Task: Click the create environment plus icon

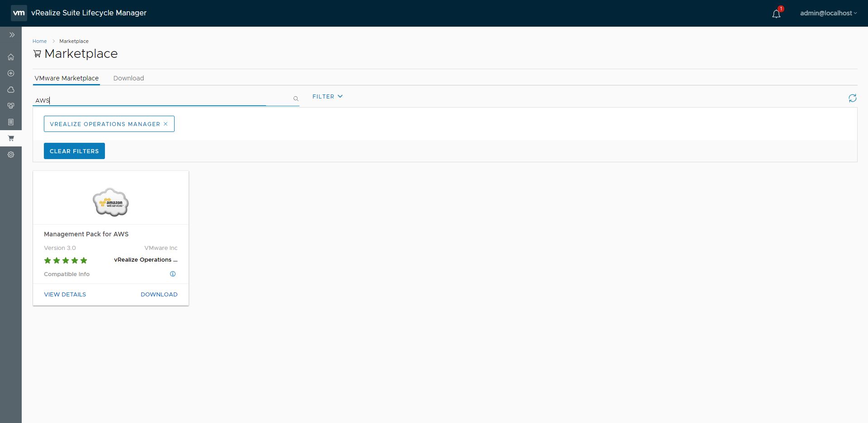Action: (x=11, y=73)
